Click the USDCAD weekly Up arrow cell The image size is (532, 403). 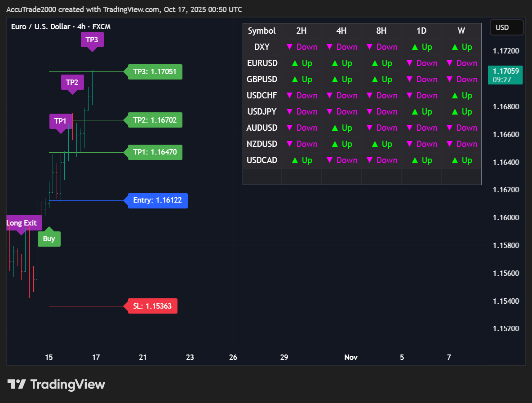tap(461, 160)
